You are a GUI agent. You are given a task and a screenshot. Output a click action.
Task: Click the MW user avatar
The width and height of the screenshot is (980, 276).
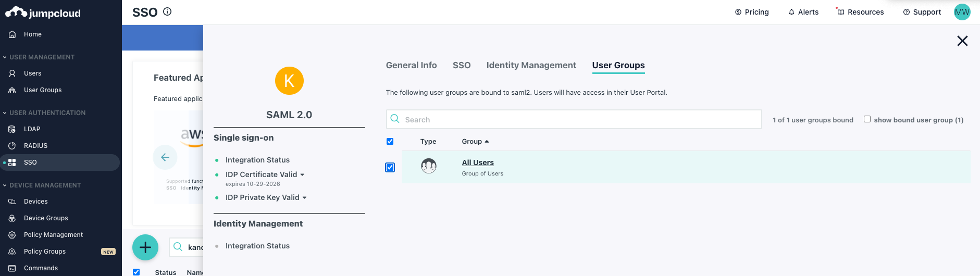tap(962, 12)
